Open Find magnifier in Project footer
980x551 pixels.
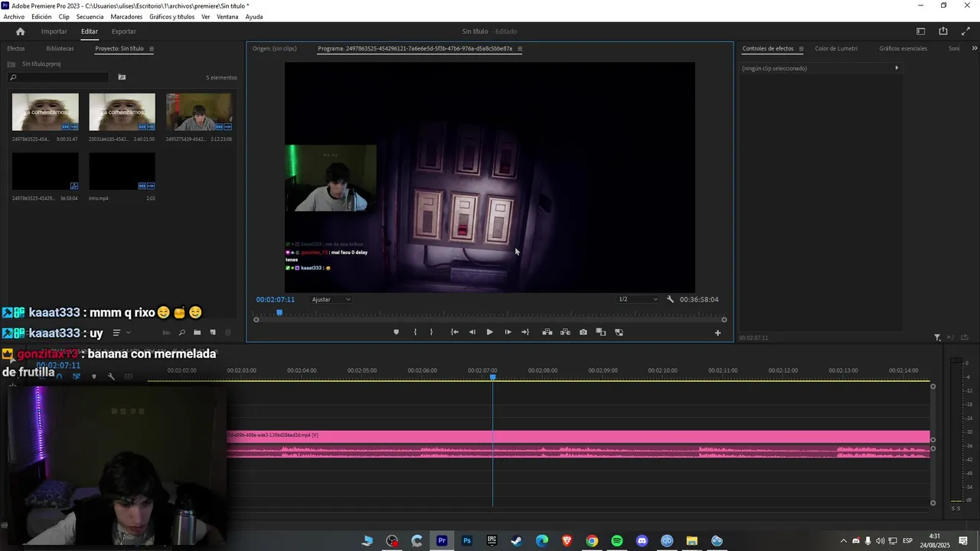[x=181, y=332]
